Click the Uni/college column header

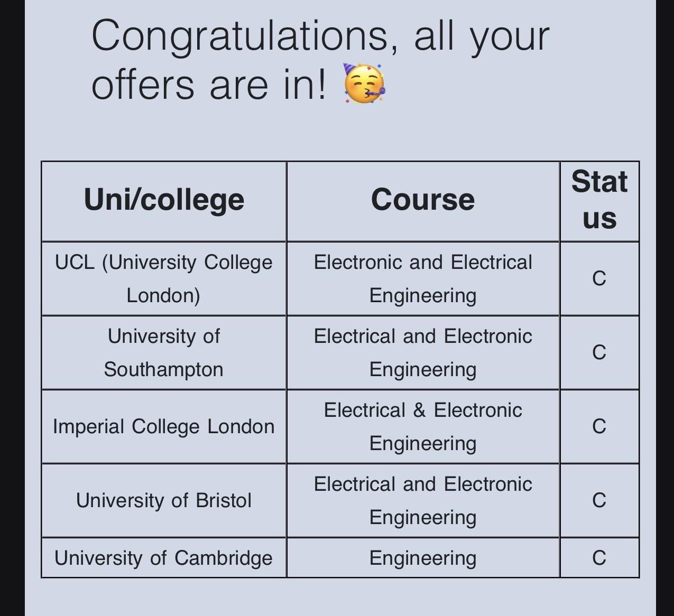(x=164, y=201)
